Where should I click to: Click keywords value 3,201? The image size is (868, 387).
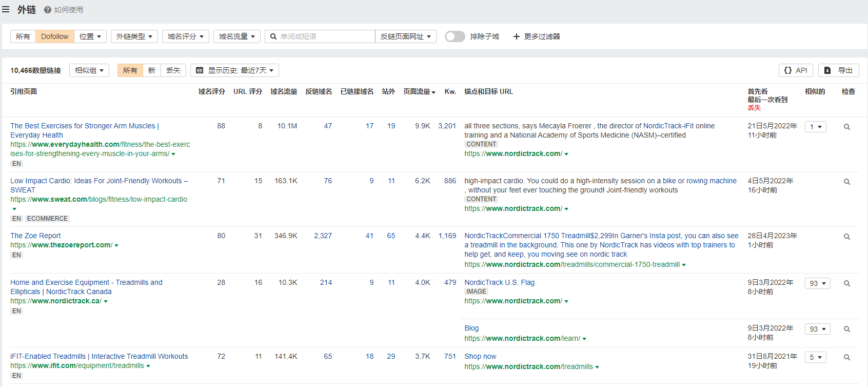click(x=447, y=126)
